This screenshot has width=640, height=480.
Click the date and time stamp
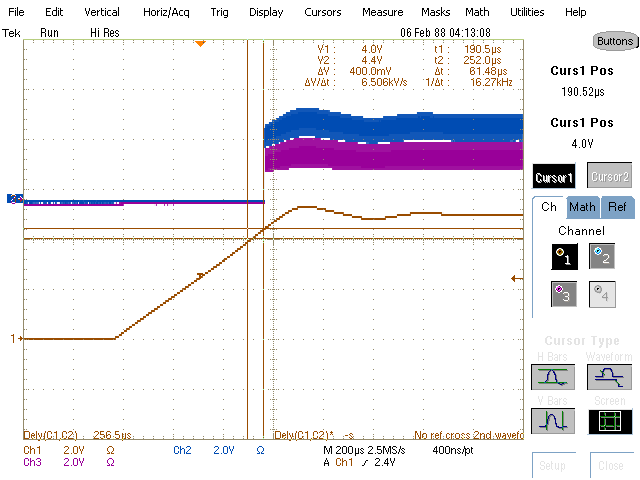click(445, 33)
